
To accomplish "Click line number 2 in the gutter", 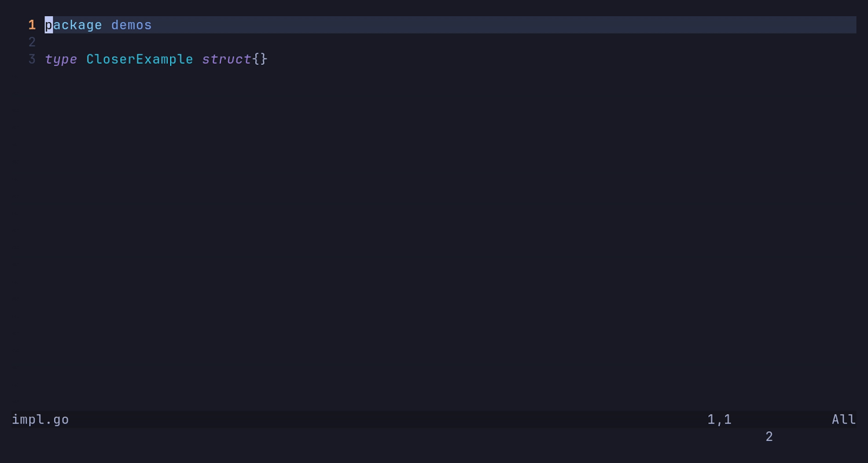I will click(x=32, y=42).
